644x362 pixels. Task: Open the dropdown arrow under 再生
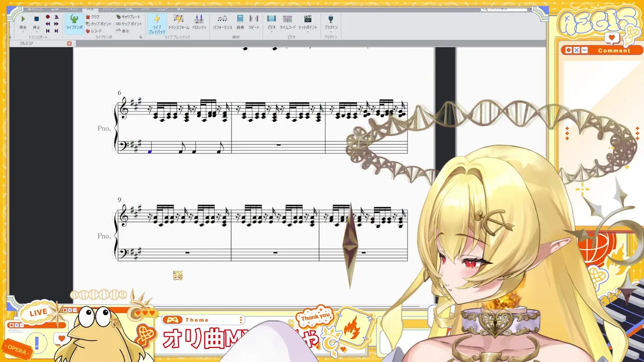(x=23, y=32)
